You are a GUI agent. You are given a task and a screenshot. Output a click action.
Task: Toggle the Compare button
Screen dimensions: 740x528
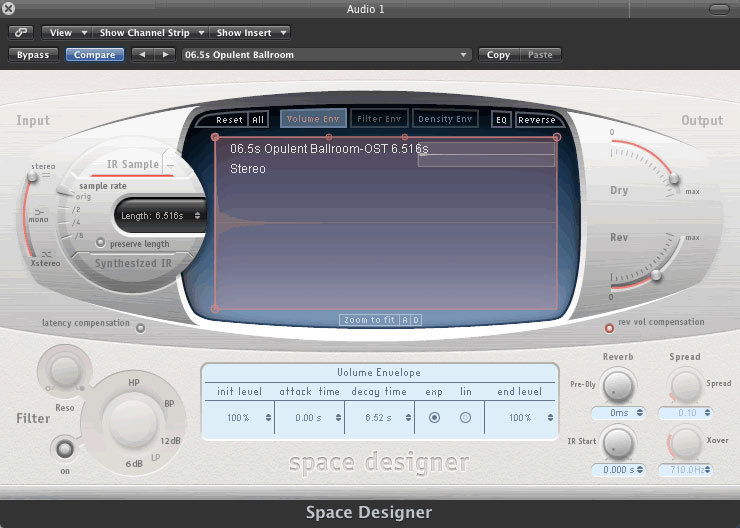(94, 55)
